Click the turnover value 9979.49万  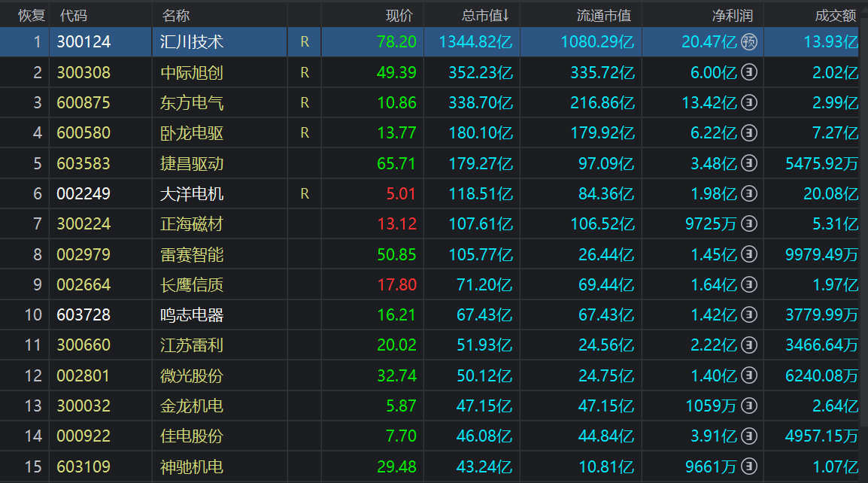[x=821, y=254]
